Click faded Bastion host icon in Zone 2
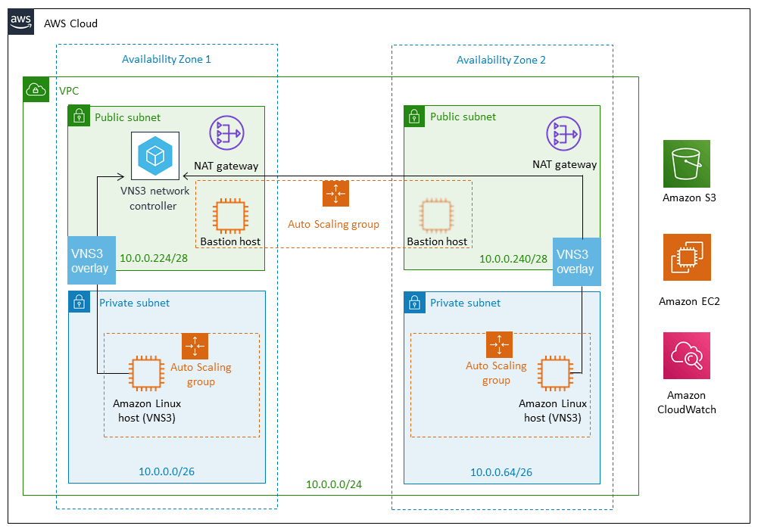 [x=436, y=216]
